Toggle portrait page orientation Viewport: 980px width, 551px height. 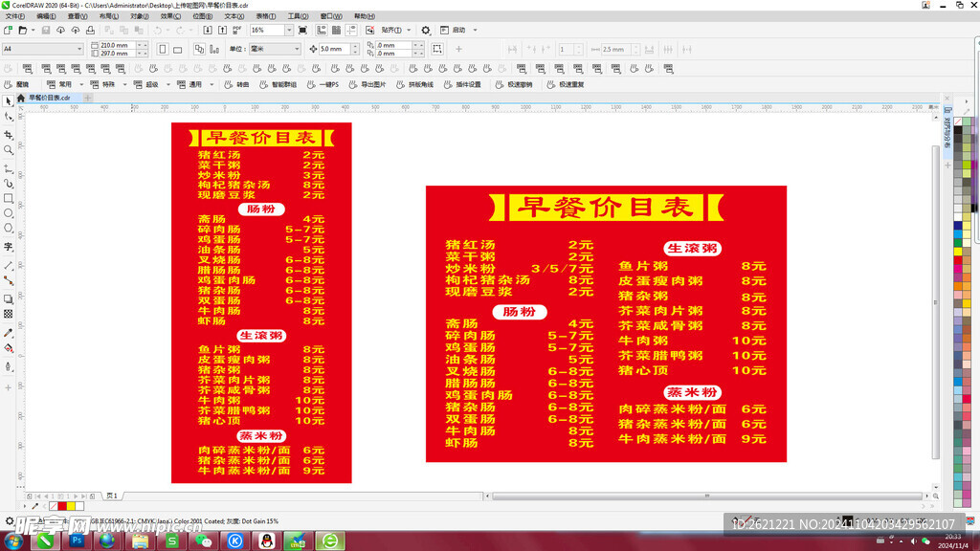pos(163,49)
